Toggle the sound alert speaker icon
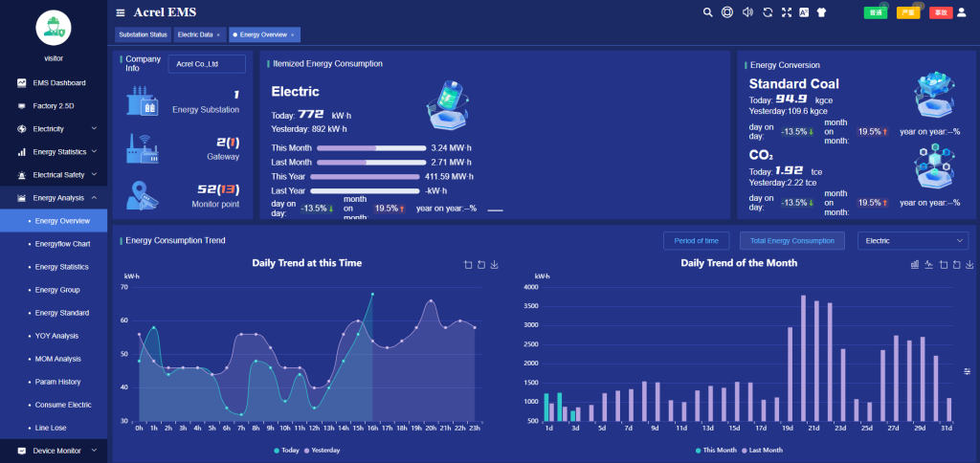The image size is (980, 463). click(747, 12)
